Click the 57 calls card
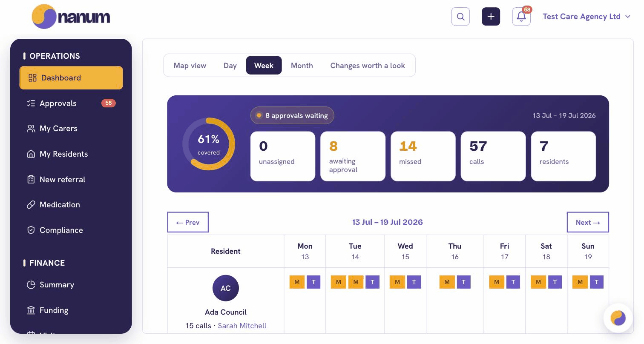Screen dimensions: 644x344 (493, 156)
